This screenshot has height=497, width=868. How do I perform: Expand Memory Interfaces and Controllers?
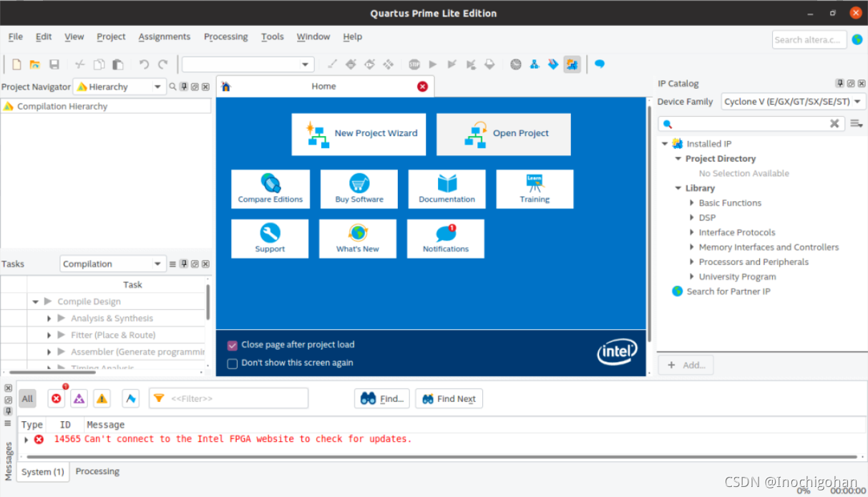[x=692, y=247]
